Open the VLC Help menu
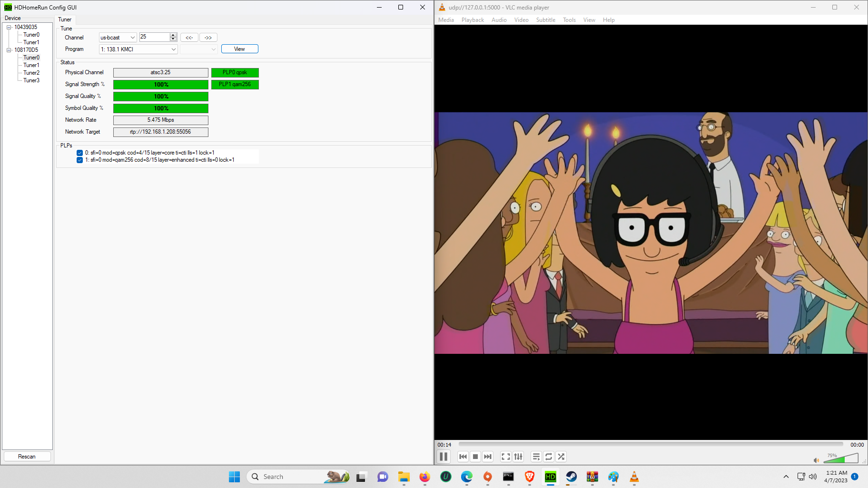This screenshot has width=868, height=488. pos(609,20)
